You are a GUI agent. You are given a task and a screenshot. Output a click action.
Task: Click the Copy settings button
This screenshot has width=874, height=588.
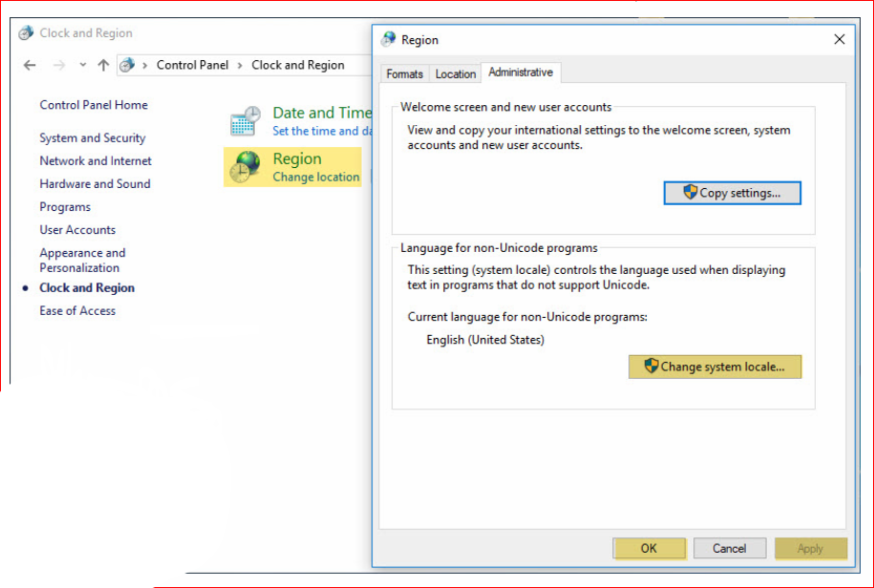(x=732, y=193)
